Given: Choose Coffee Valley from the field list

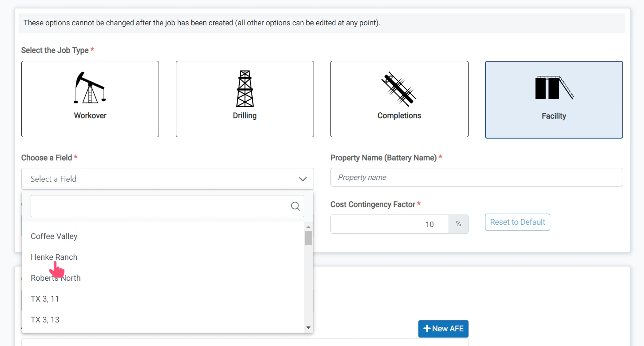Looking at the screenshot, I should click(x=163, y=236).
